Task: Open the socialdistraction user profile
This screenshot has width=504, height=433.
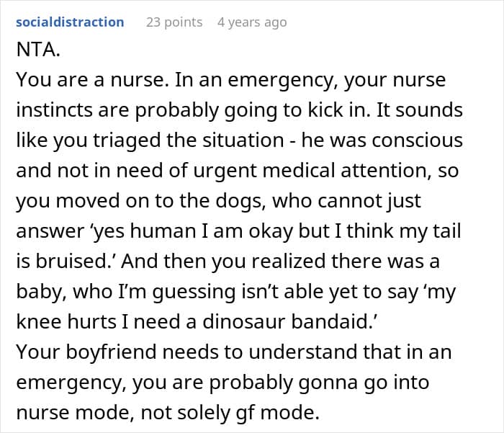Action: pyautogui.click(x=70, y=22)
